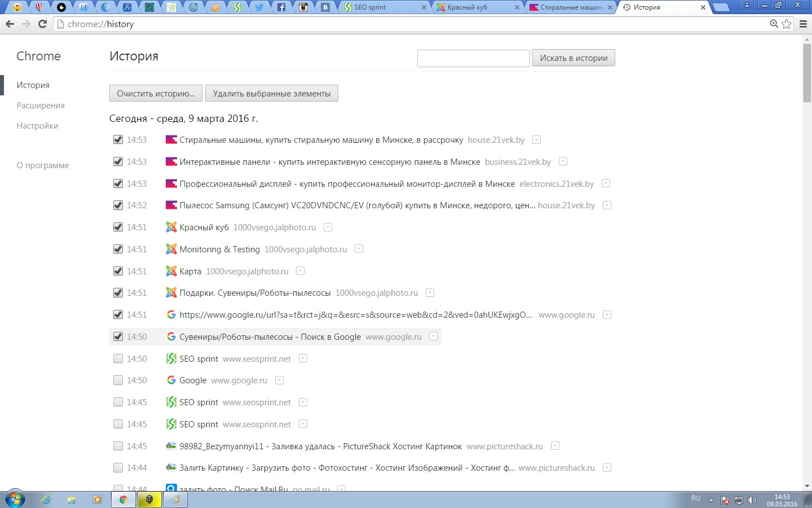Image resolution: width=812 pixels, height=508 pixels.
Task: Click the Joomla favicon beside Красный куб
Action: tap(171, 227)
